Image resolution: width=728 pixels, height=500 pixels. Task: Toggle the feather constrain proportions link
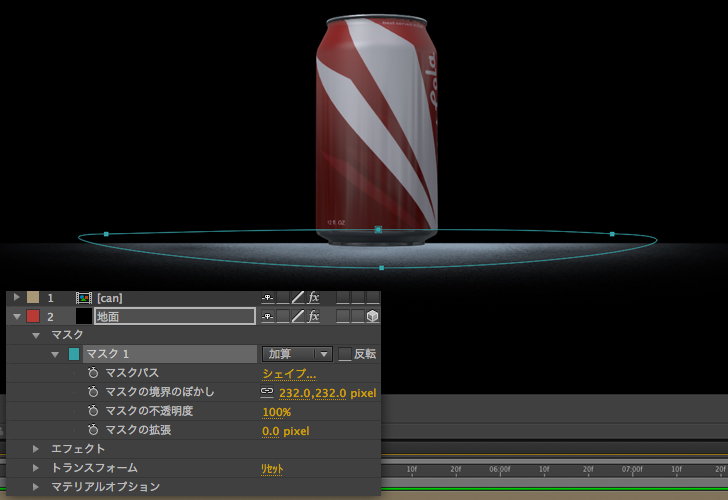(267, 392)
